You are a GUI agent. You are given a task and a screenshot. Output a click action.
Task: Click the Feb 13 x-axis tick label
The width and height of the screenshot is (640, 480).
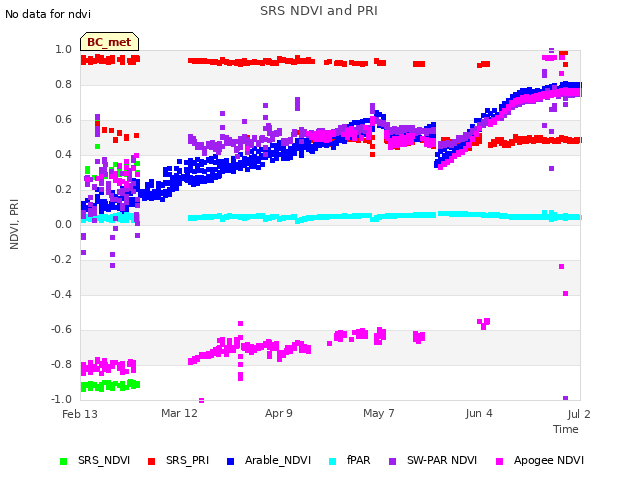[80, 414]
